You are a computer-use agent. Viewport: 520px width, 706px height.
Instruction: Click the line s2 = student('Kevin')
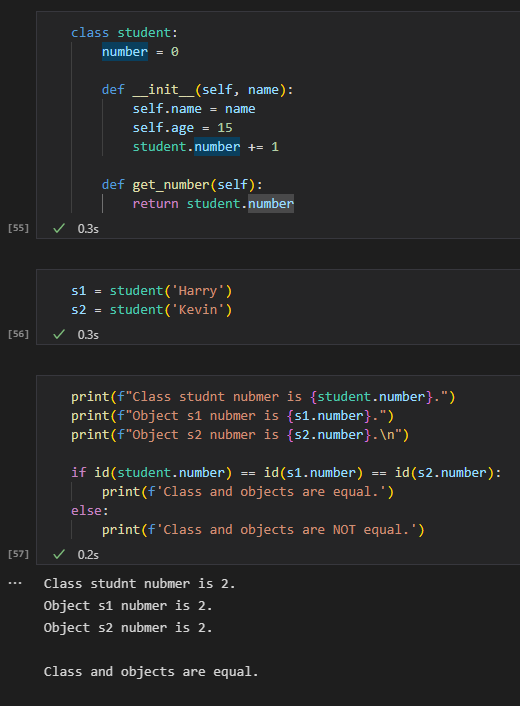pos(151,310)
